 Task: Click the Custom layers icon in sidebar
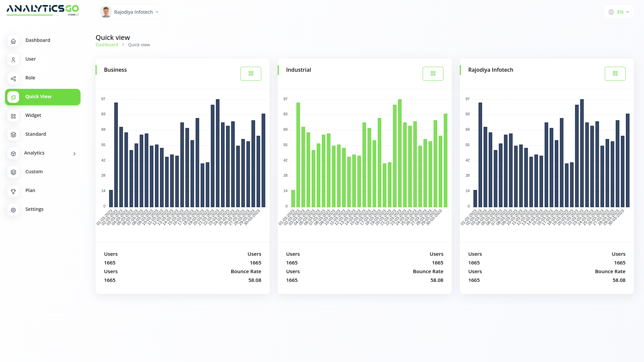pyautogui.click(x=13, y=172)
